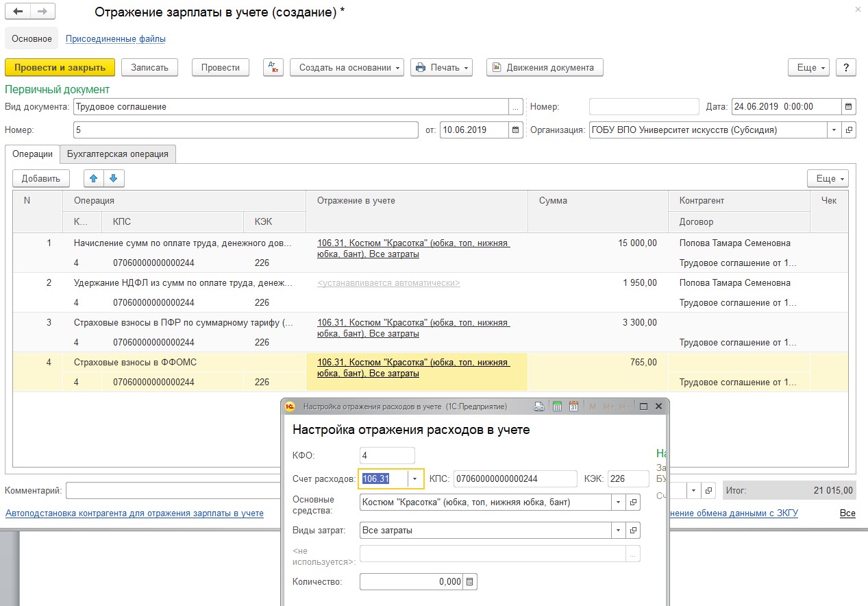Open calendar for the Дата field
The width and height of the screenshot is (868, 606).
click(849, 107)
